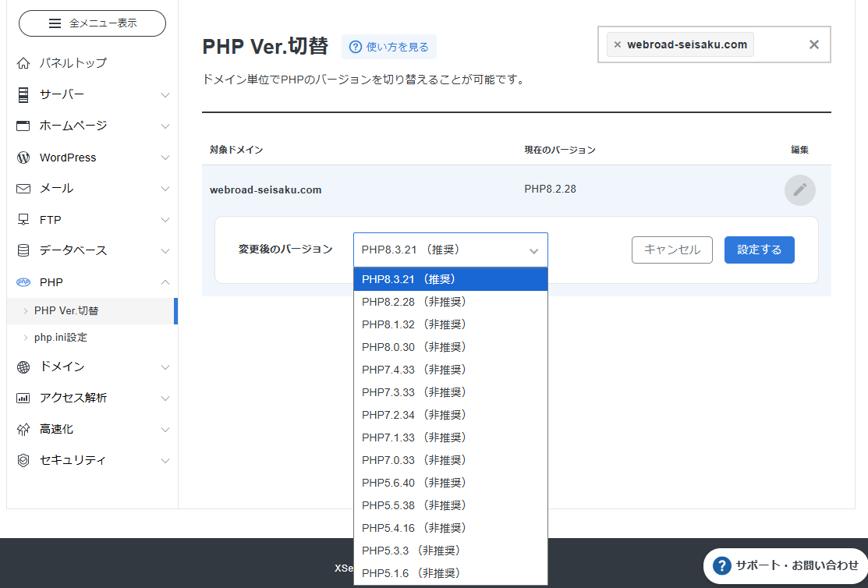Click the WordPress logo icon
Screen dimensions: 868x588
click(x=23, y=158)
